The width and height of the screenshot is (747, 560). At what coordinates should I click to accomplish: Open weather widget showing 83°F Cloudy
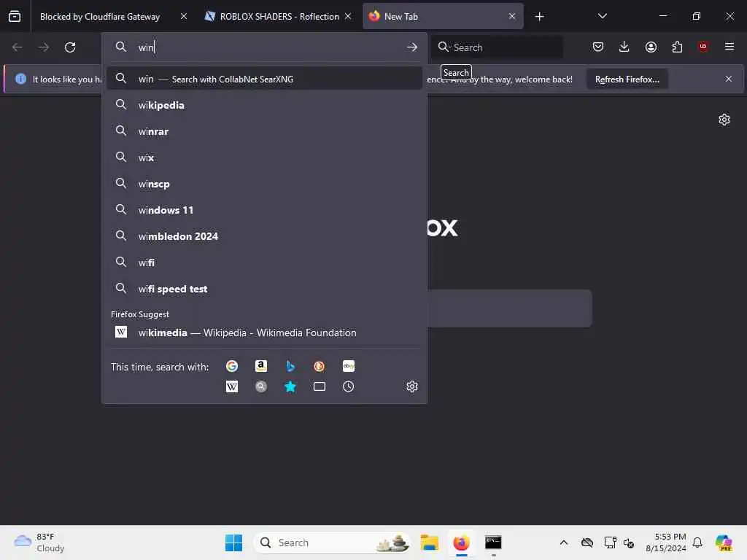click(x=39, y=542)
